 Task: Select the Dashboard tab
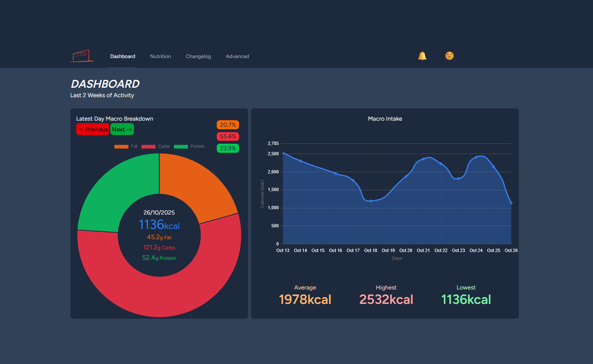pos(122,56)
